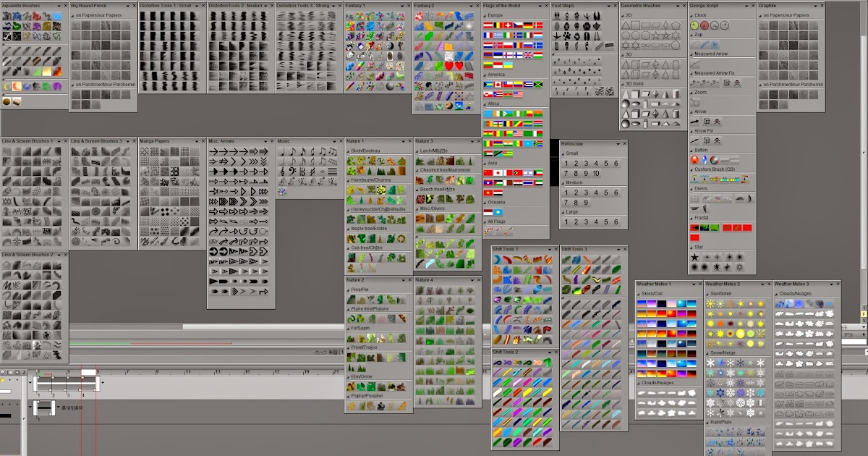Viewport: 868px width, 456px height.
Task: Click the red sphere in Button section
Action: [x=694, y=159]
